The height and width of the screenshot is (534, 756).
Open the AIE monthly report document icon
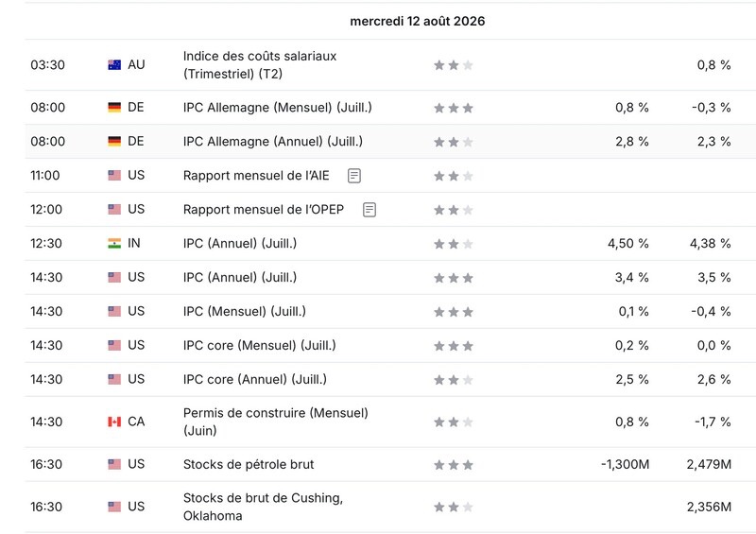tap(353, 176)
